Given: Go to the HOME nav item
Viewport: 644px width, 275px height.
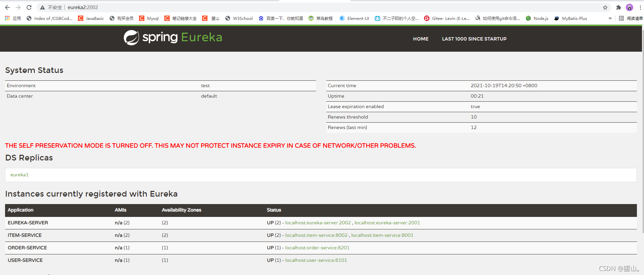Looking at the screenshot, I should tap(421, 39).
